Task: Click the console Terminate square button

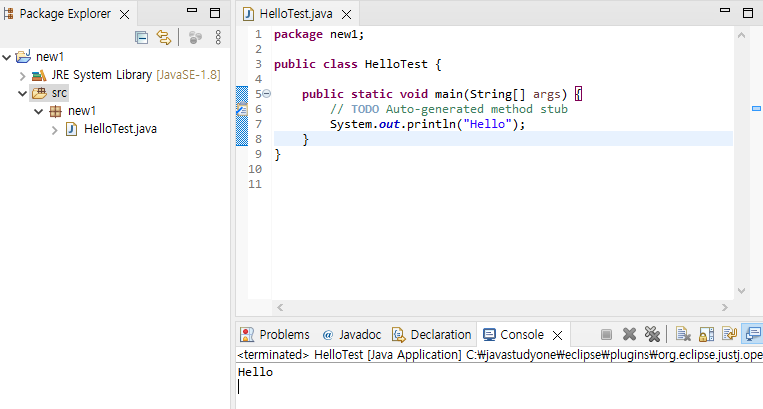Action: pyautogui.click(x=606, y=334)
